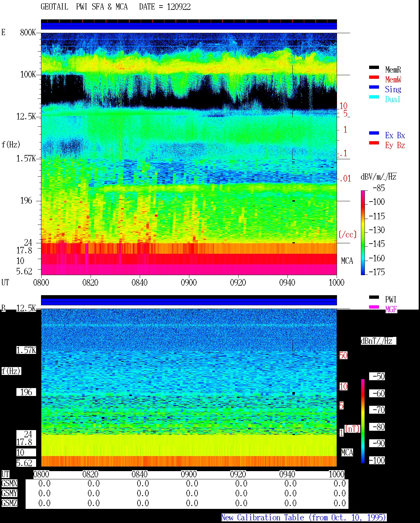Viewport: 420px width, 523px height.
Task: Click the magenta MGF legend swatch
Action: [x=374, y=307]
